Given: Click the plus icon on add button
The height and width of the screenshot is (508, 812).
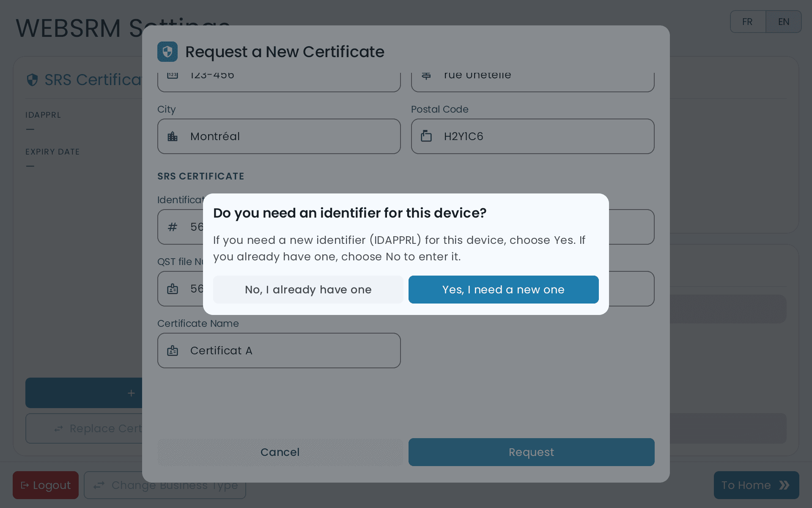Looking at the screenshot, I should click(131, 393).
